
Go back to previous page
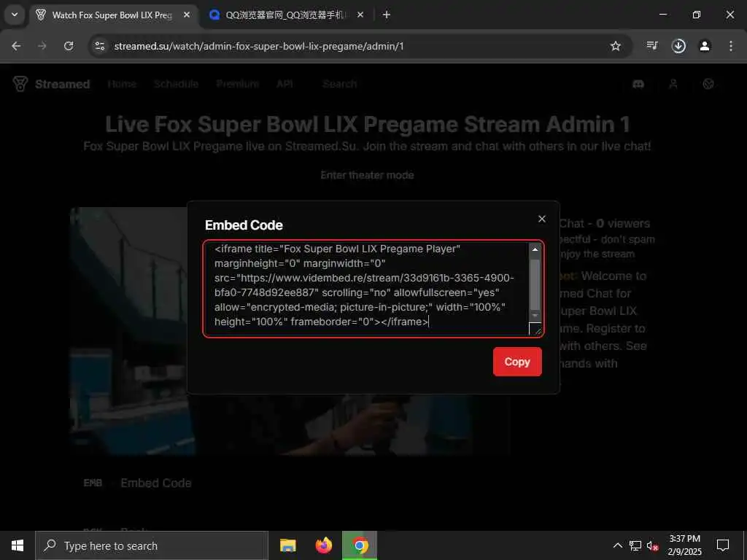coord(16,46)
